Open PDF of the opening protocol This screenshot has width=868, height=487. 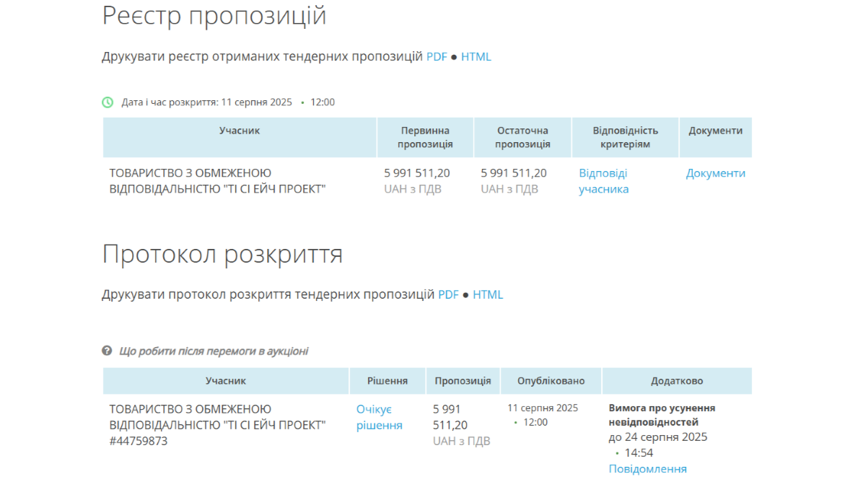point(448,295)
